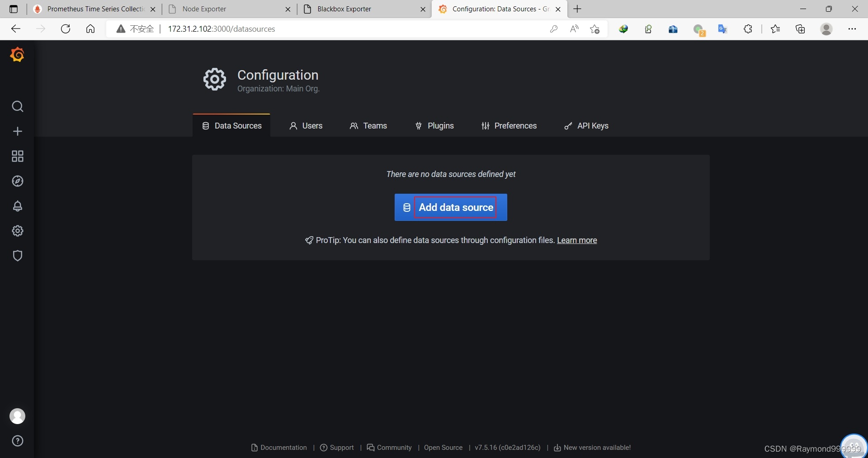Open the Explore compass icon

pos(18,181)
